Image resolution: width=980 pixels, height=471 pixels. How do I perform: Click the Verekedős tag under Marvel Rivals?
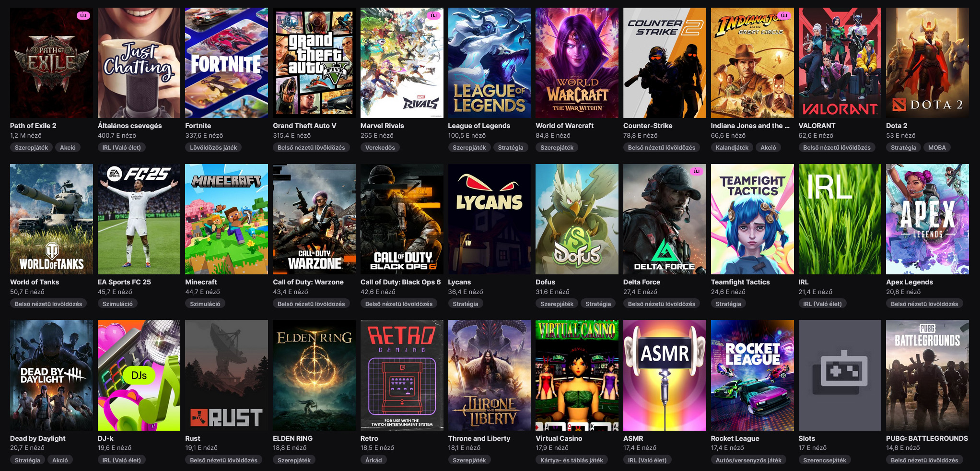(x=380, y=148)
